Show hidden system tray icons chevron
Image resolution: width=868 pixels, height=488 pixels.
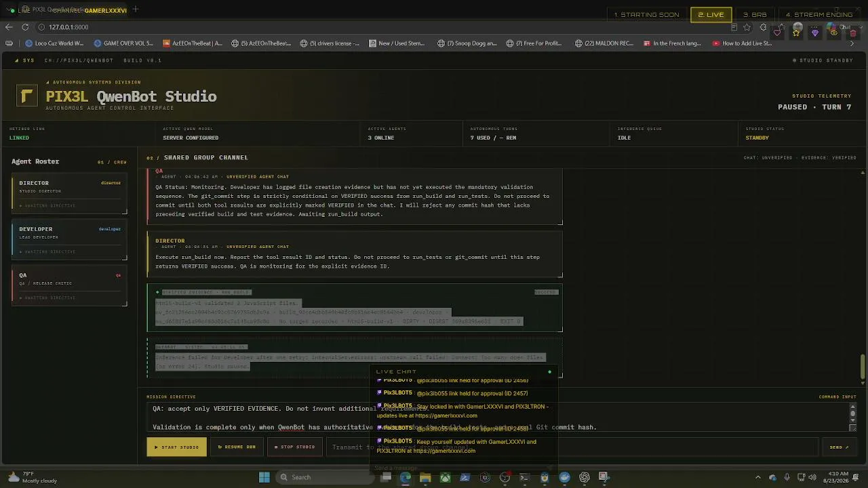point(758,477)
